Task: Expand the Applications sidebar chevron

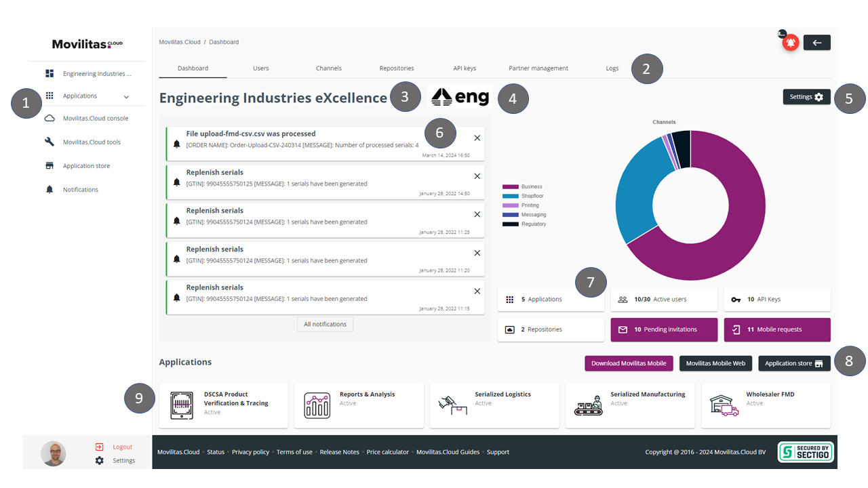Action: [126, 97]
